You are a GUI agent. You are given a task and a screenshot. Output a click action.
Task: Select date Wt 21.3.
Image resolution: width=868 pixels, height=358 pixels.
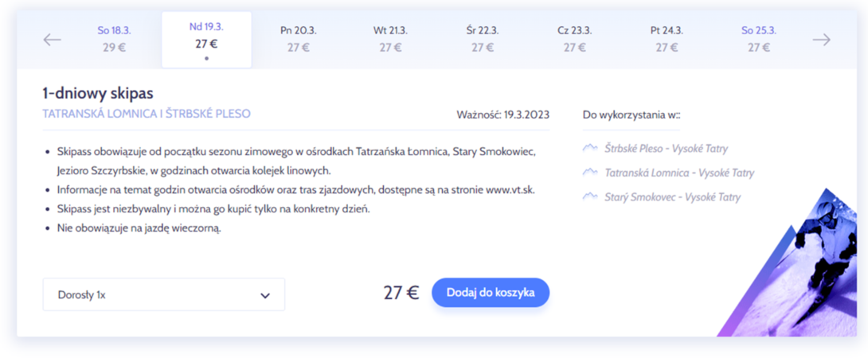[x=390, y=39]
